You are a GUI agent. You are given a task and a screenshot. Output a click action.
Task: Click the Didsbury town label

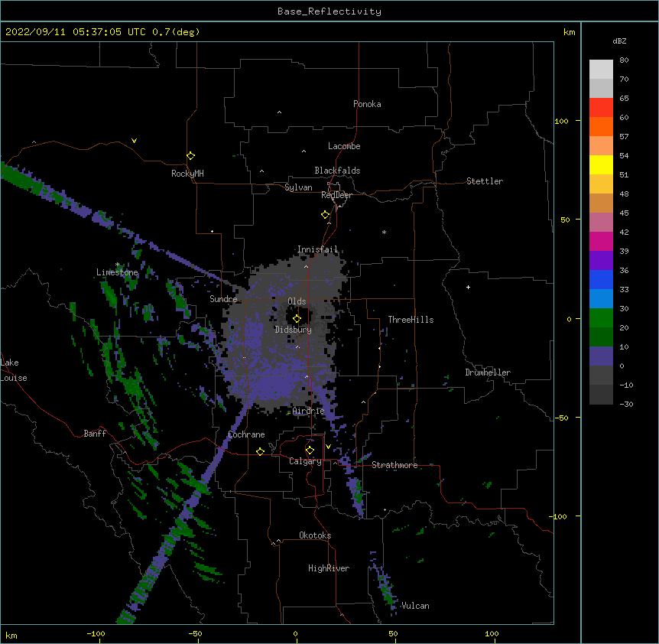pyautogui.click(x=294, y=330)
